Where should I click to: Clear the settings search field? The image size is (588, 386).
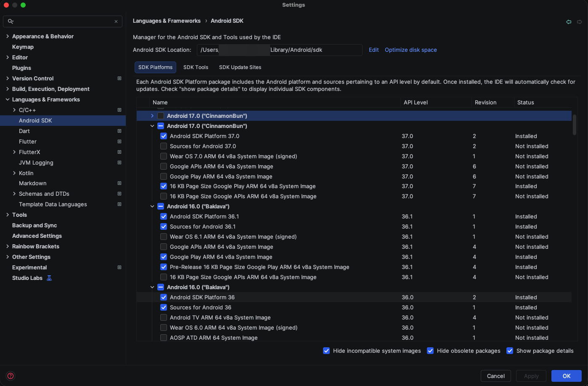[116, 21]
